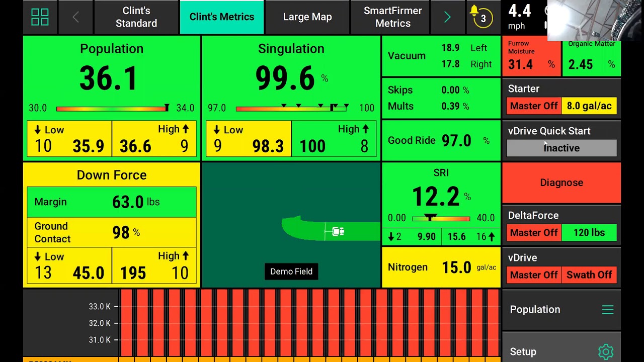
Task: Select SRI range bar 0.00 to 40.0
Action: pos(441,218)
